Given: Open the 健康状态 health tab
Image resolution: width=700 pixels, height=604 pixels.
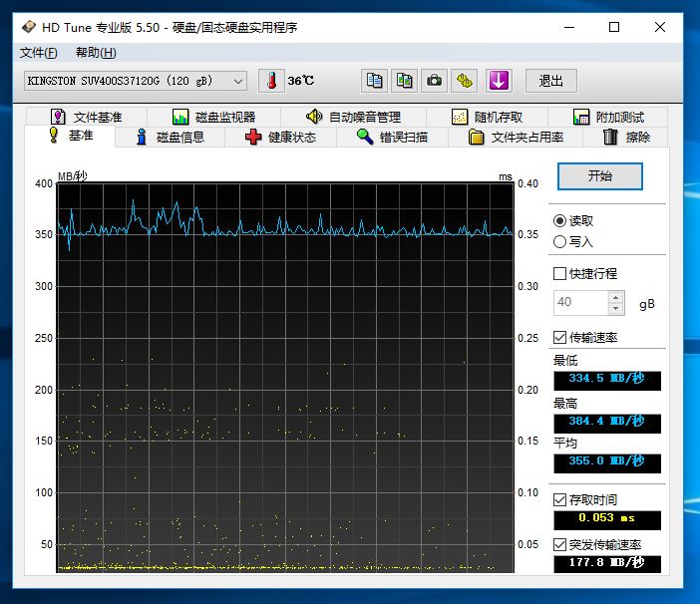Looking at the screenshot, I should tap(280, 138).
